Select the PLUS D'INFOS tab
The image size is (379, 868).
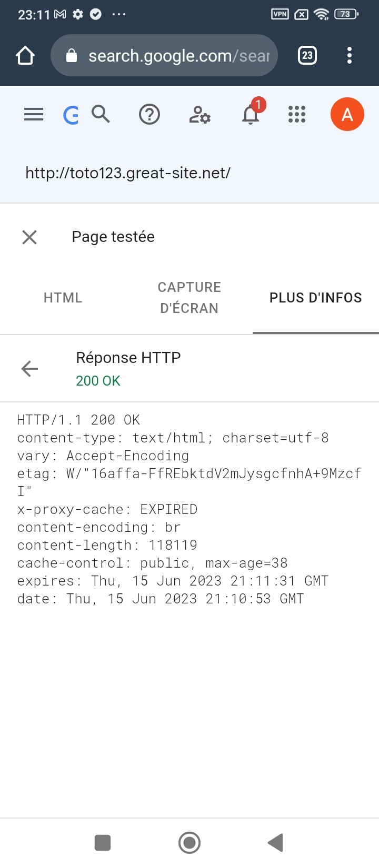point(316,298)
